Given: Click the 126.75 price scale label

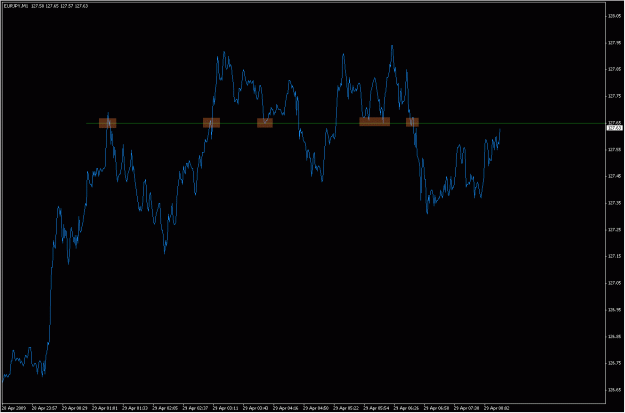Looking at the screenshot, I should [x=613, y=364].
